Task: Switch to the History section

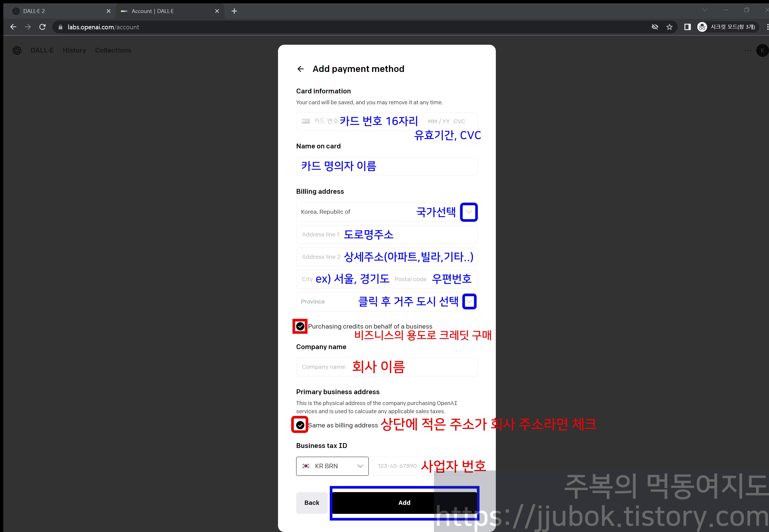Action: click(x=74, y=50)
